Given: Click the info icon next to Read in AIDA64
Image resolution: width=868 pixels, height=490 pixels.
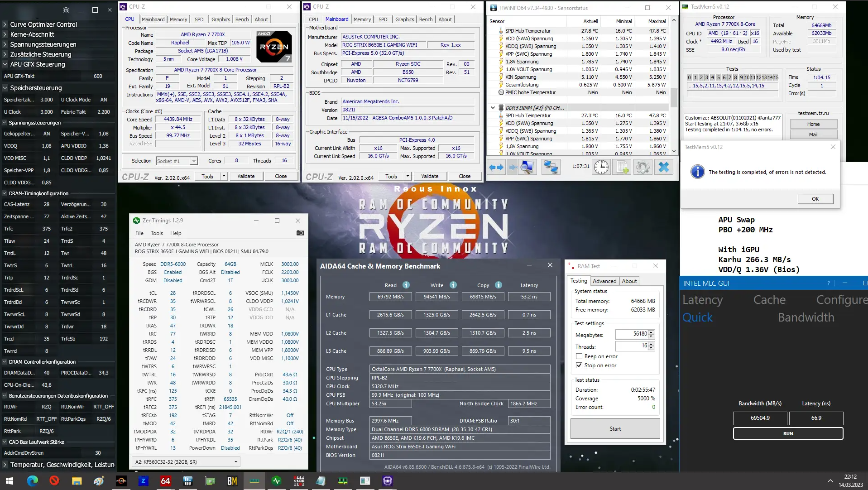Looking at the screenshot, I should pos(406,285).
